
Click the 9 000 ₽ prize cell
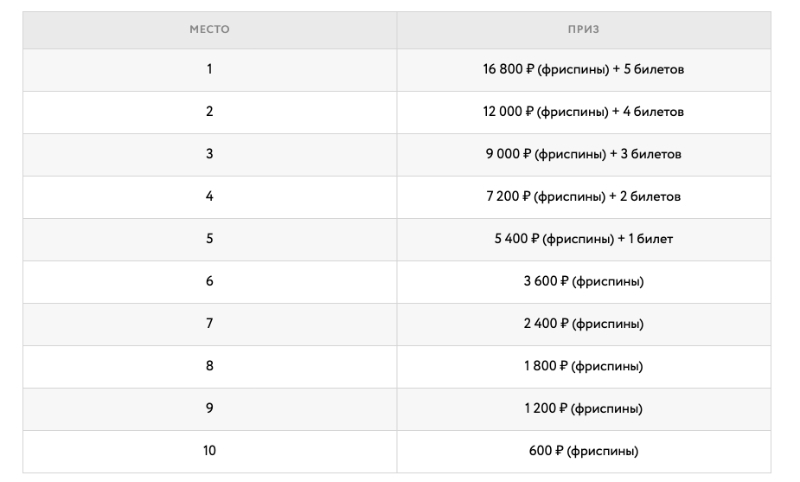coord(583,154)
